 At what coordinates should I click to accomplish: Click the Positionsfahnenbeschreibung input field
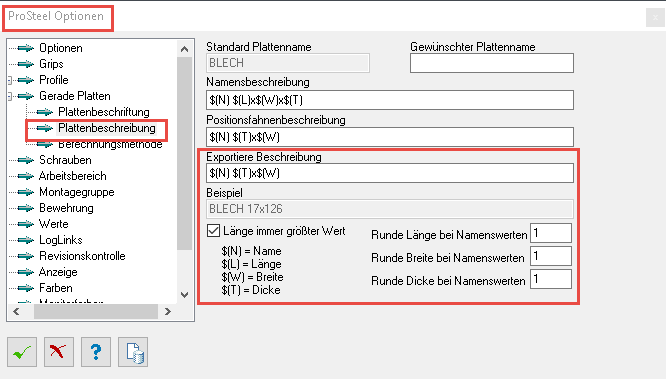390,137
